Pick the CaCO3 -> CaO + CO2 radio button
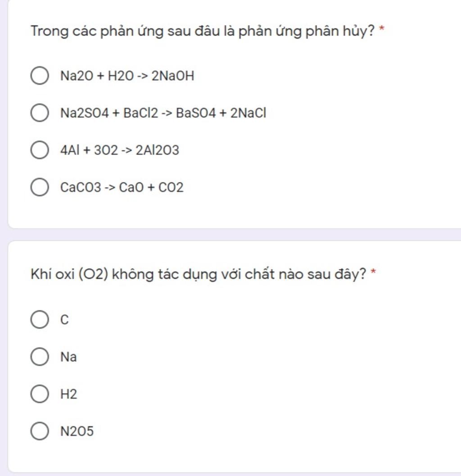This screenshot has height=476, width=461. coord(40,187)
